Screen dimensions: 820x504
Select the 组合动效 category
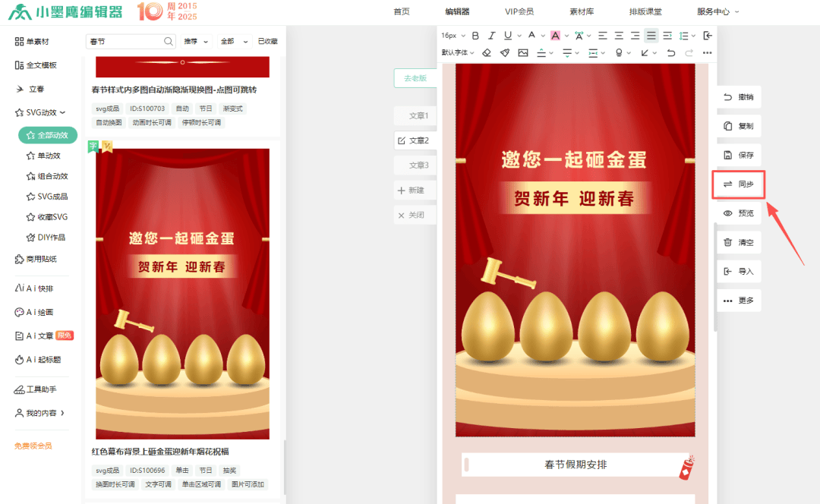(52, 176)
